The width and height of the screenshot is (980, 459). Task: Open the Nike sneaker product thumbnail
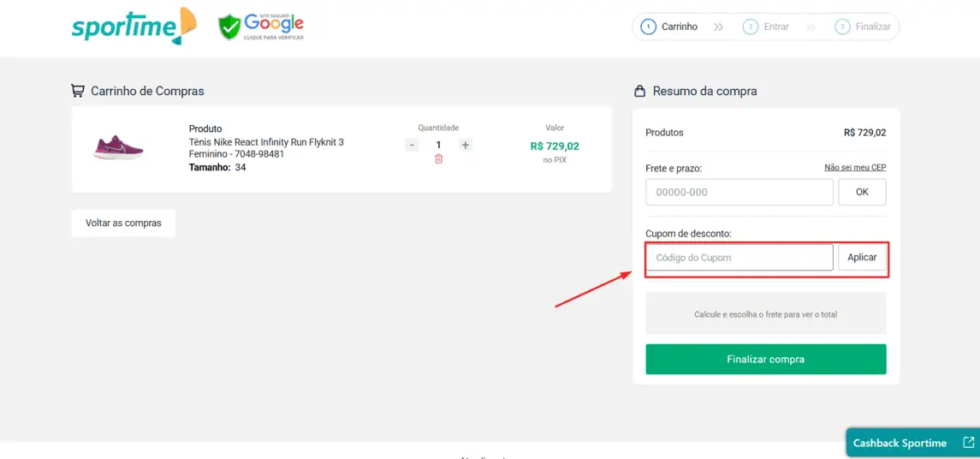click(118, 147)
